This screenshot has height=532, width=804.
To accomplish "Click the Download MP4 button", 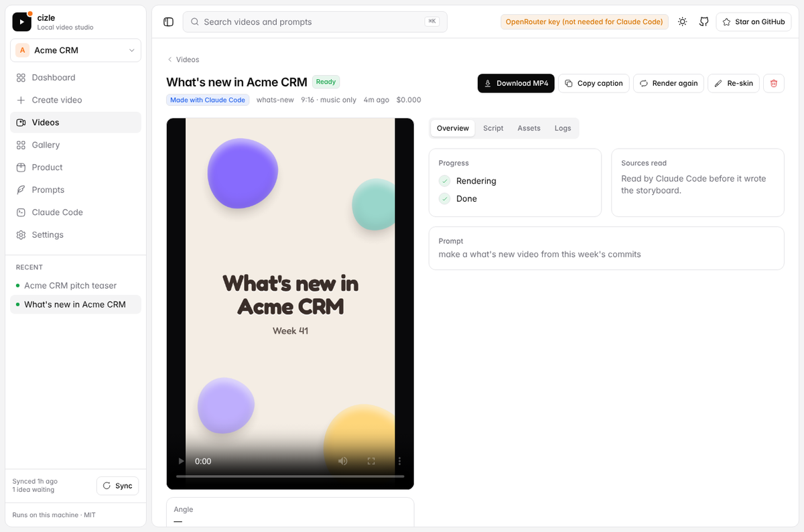I will pyautogui.click(x=516, y=83).
